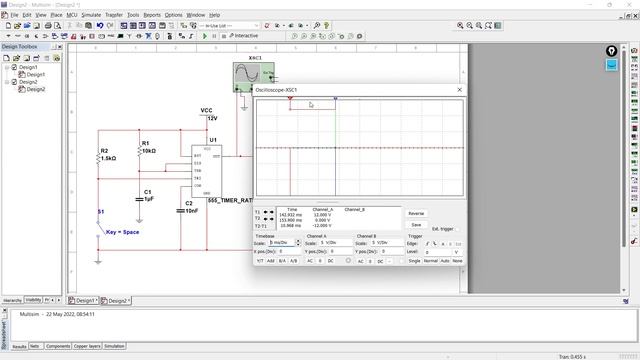Click the Pause simulation icon
Viewport: 640px width, 360px height.
click(214, 36)
